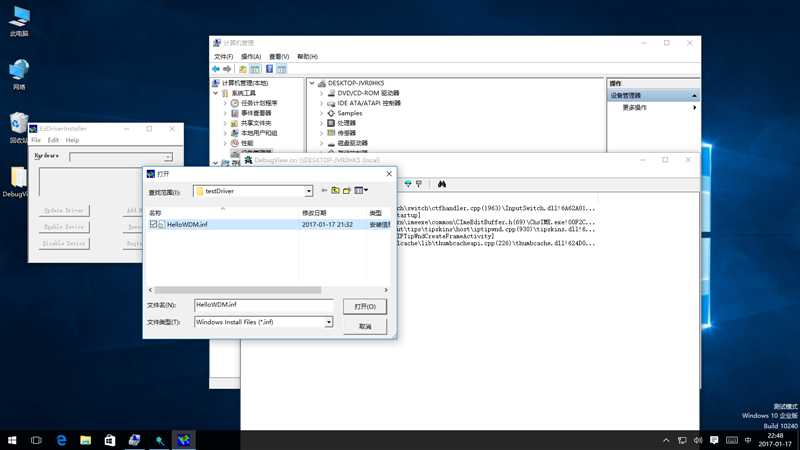Click the binoculars find icon in DebugView
The width and height of the screenshot is (800, 450).
[x=442, y=184]
